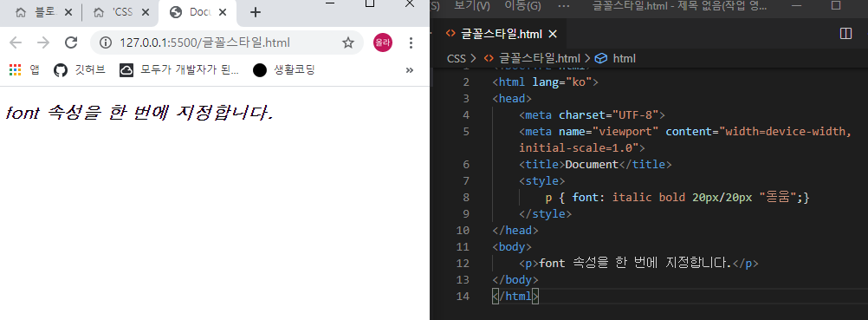The width and height of the screenshot is (868, 320).
Task: Click the lang="ko" attribute
Action: tap(562, 82)
